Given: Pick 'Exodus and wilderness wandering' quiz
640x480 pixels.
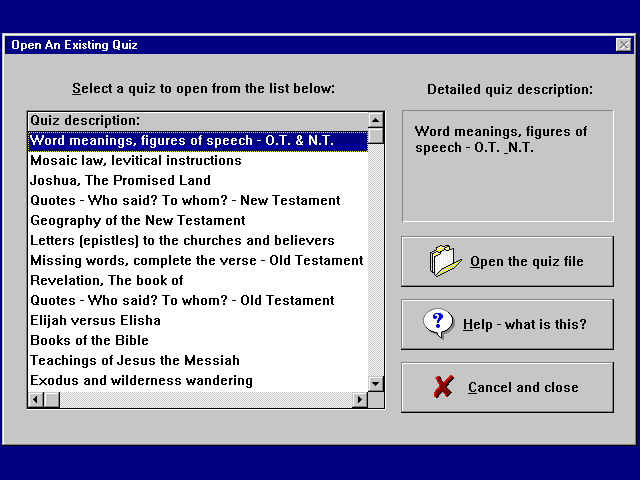Looking at the screenshot, I should pos(141,381).
